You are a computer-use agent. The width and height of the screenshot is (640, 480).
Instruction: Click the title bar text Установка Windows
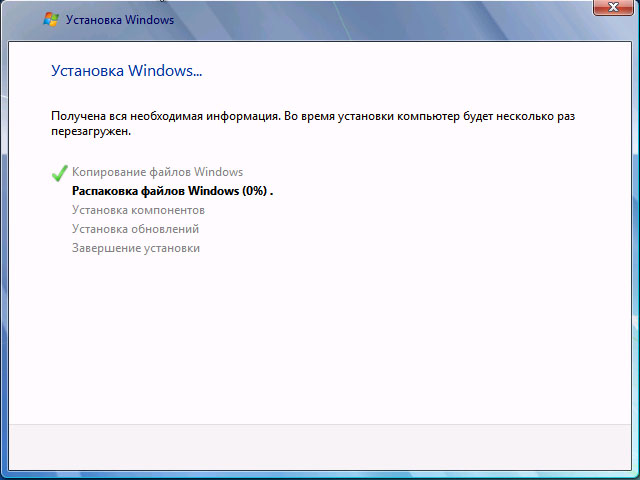(120, 20)
